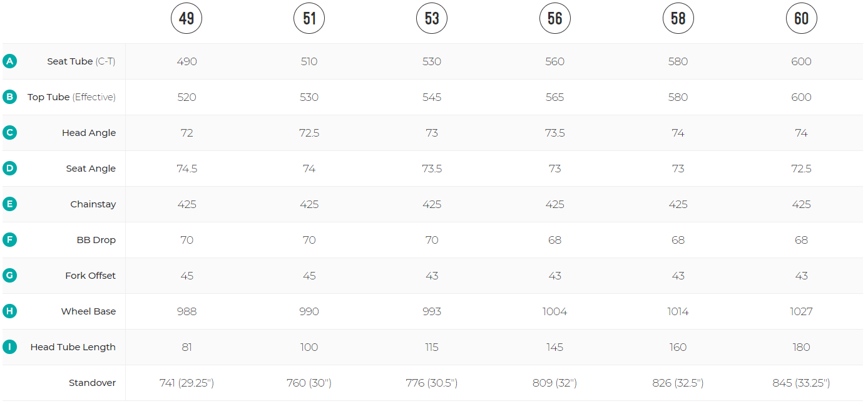
Task: Click the D marker beside Seat Angle
Action: [9, 169]
